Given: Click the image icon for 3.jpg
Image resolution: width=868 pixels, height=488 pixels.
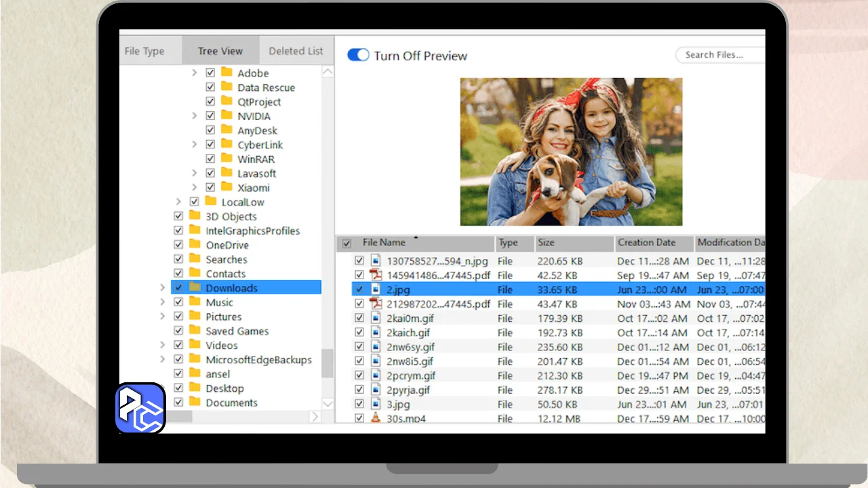Looking at the screenshot, I should tap(376, 404).
